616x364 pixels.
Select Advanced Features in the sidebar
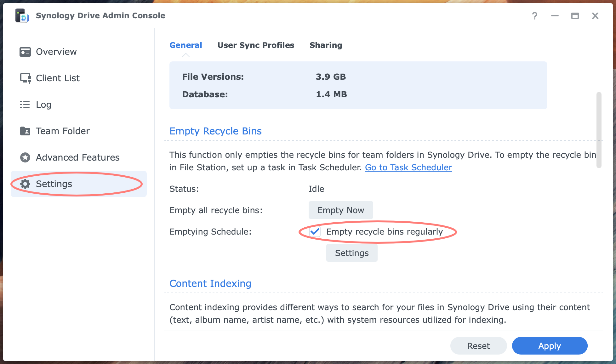point(77,157)
